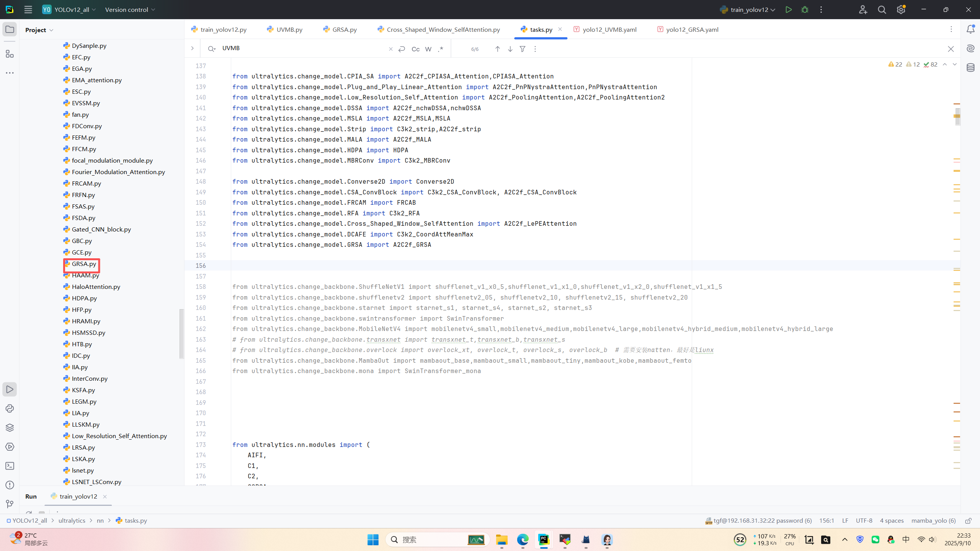Run train_yolov12 with green play icon
This screenshot has height=551, width=980.
pos(788,10)
